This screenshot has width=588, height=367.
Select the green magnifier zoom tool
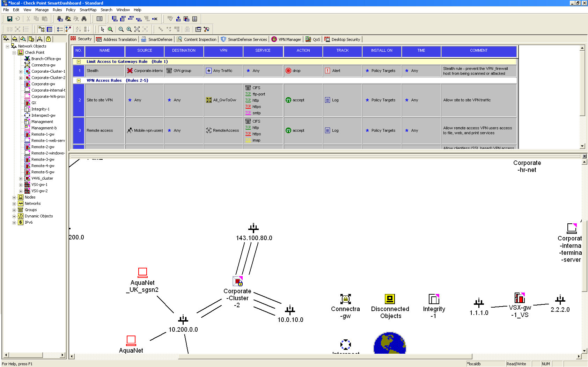click(110, 29)
